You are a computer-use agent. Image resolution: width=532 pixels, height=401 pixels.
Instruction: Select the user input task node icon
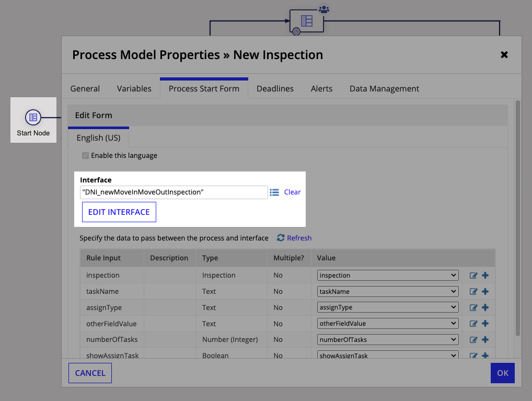307,21
